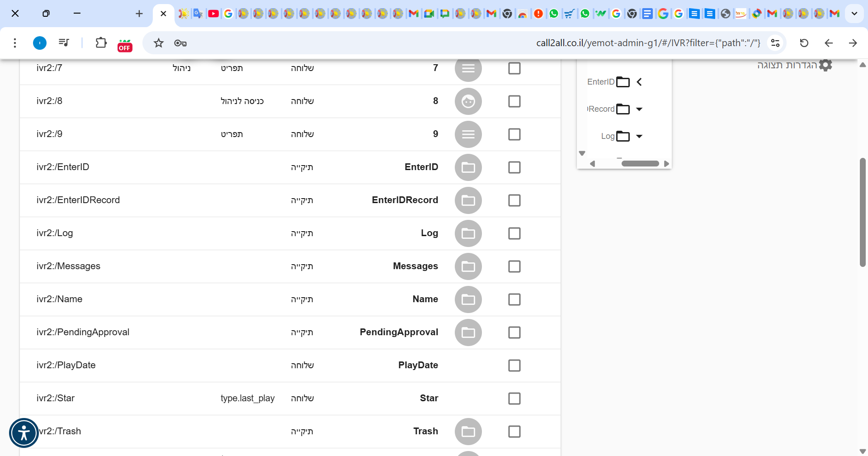The height and width of the screenshot is (456, 868).
Task: Switch to the YouTube browser tab
Action: 213,14
